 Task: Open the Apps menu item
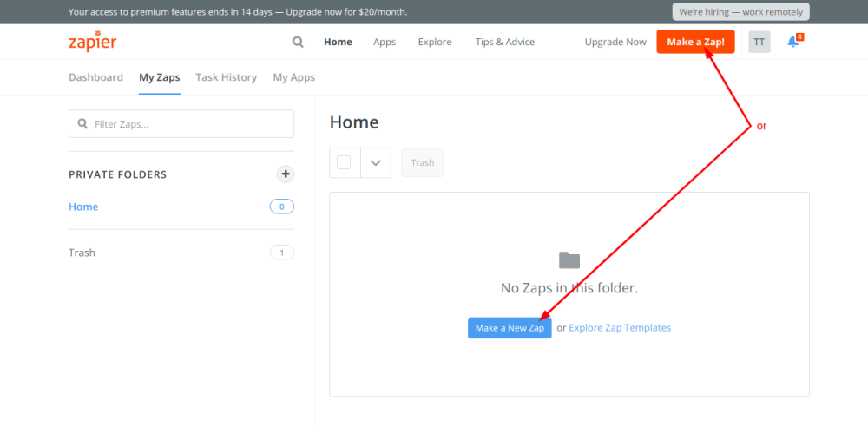tap(385, 42)
